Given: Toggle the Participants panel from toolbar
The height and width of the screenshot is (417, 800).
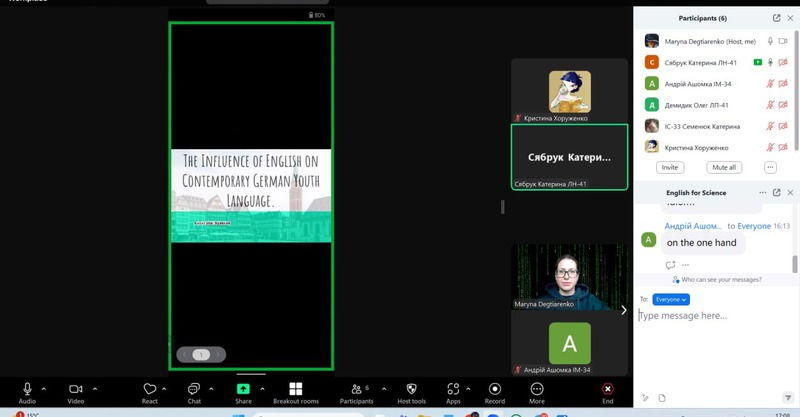Looking at the screenshot, I should click(357, 393).
